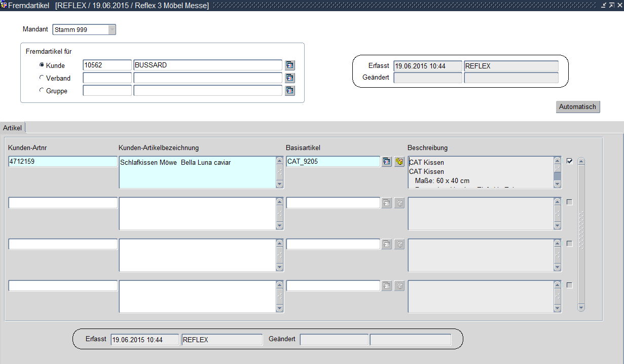Tick the checkbox on the second article row

(570, 202)
